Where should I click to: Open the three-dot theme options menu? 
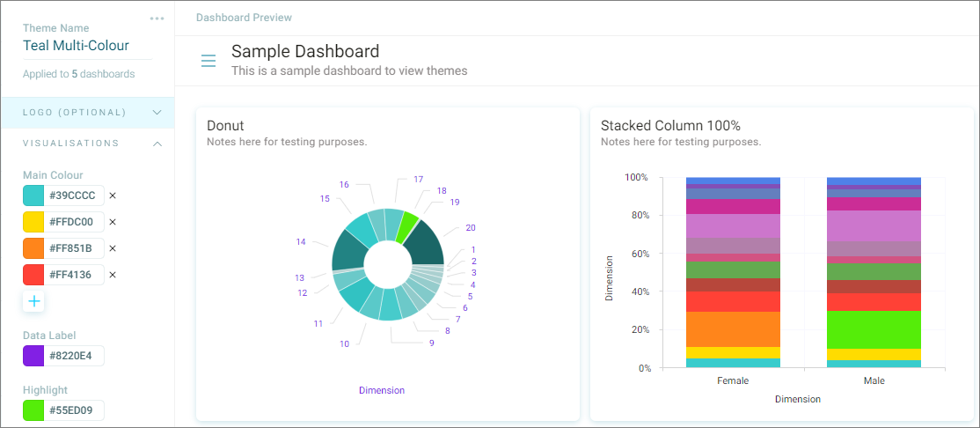[157, 18]
